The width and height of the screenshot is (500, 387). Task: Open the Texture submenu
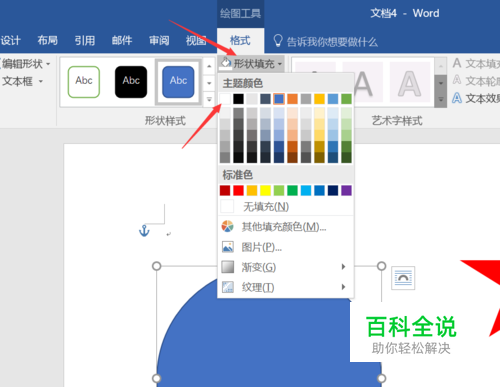coord(285,287)
